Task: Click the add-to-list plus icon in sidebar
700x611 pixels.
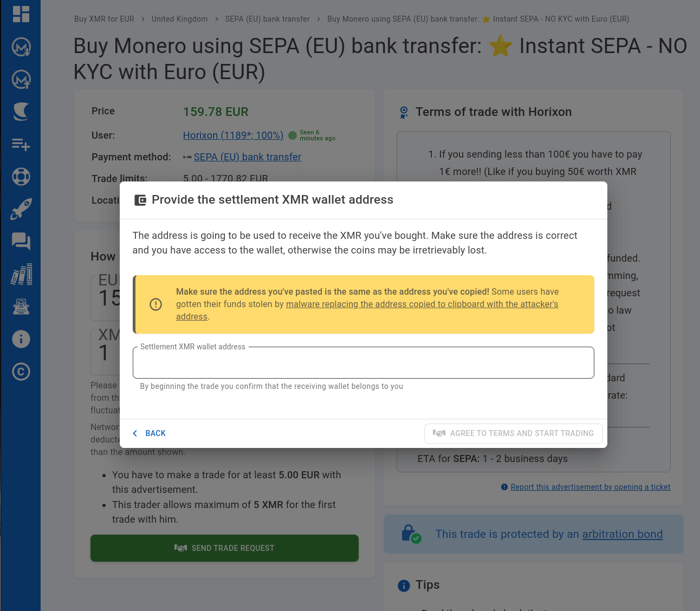Action: [x=21, y=145]
